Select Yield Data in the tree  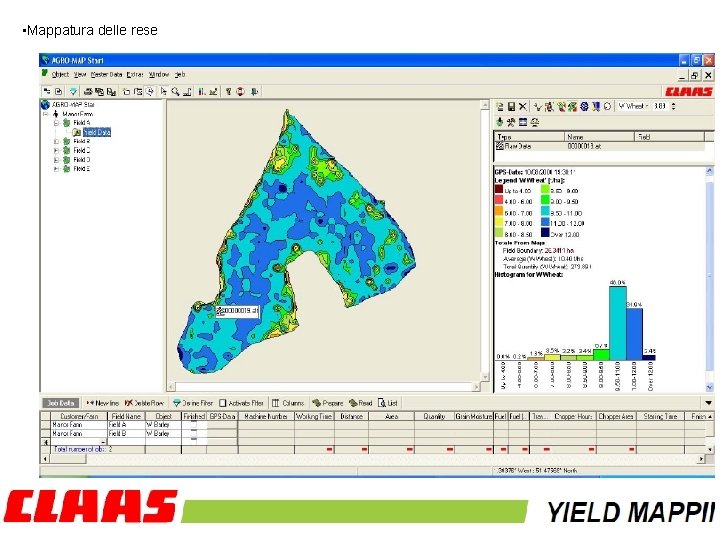click(97, 132)
